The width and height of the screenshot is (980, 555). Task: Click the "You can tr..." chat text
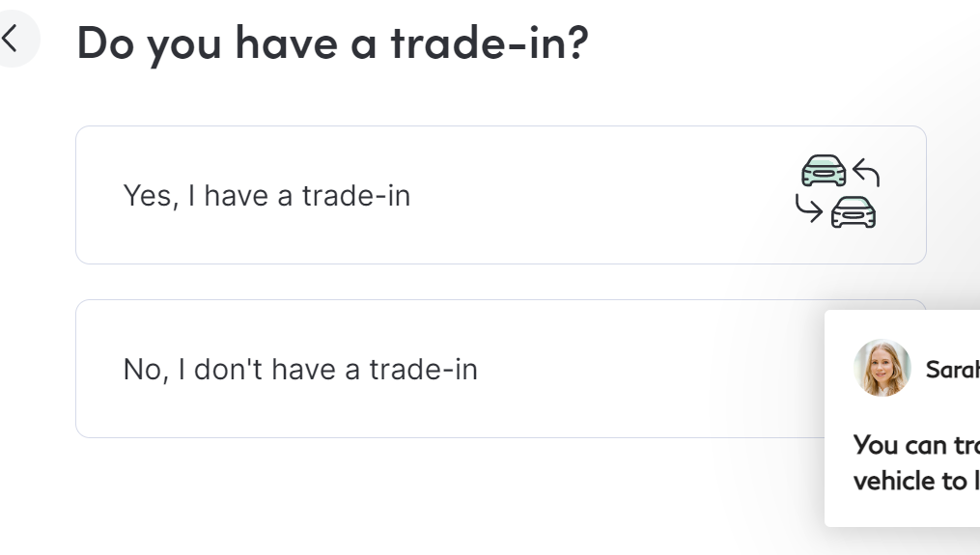point(915,445)
